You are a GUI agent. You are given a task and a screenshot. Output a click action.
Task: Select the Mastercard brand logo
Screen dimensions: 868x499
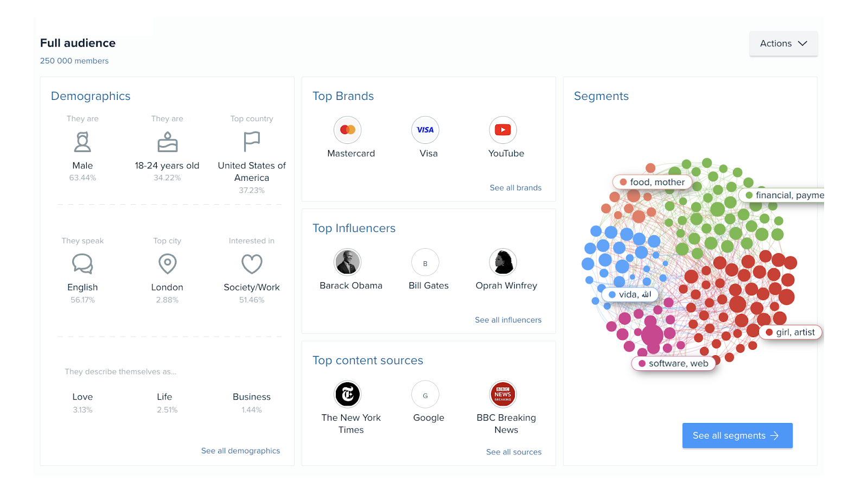pyautogui.click(x=347, y=130)
